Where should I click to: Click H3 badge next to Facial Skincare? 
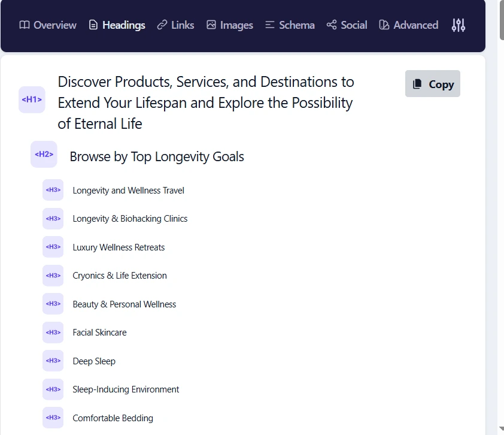(53, 333)
